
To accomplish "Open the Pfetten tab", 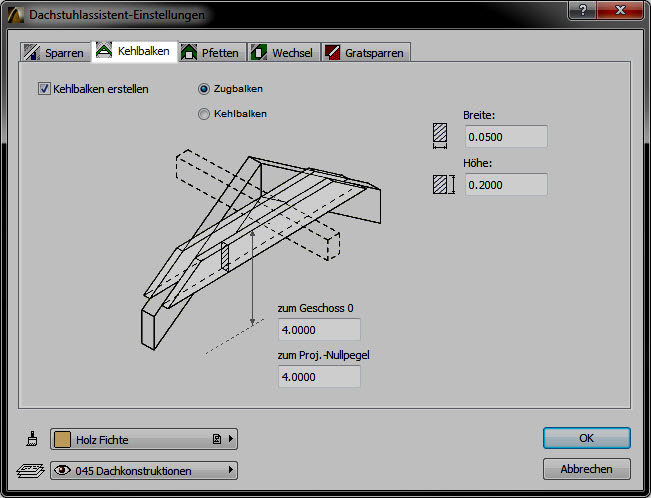I will 212,52.
